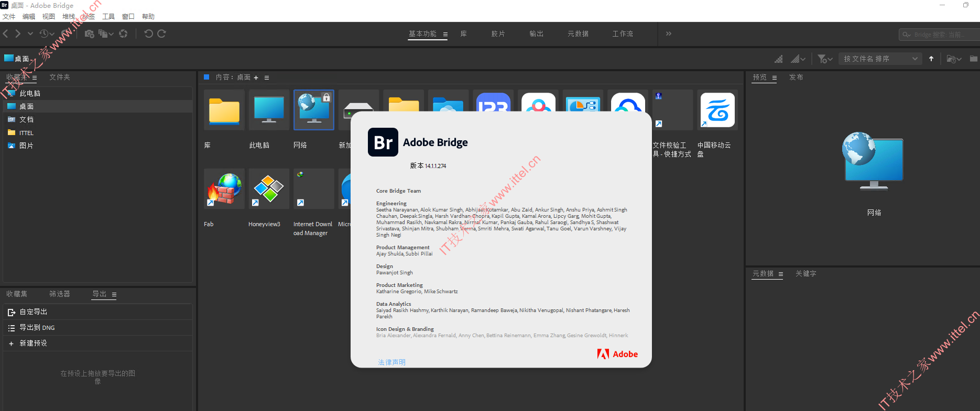Screen dimensions: 980x411
Task: Open the 元数据 panel hamburger menu
Action: [781, 274]
